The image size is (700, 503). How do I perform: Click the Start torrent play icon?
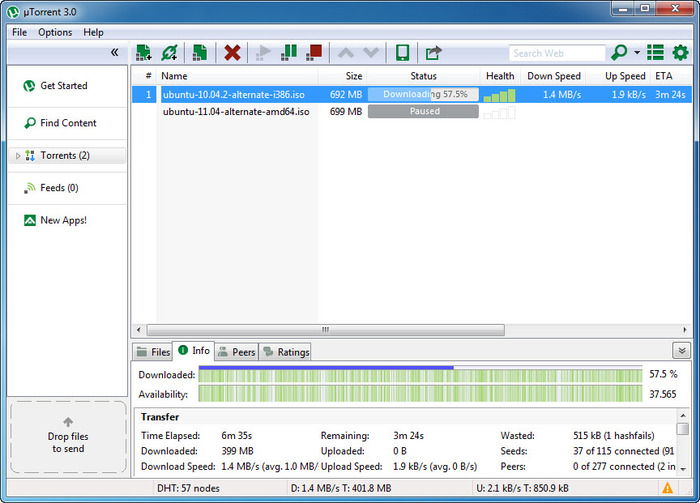click(263, 53)
